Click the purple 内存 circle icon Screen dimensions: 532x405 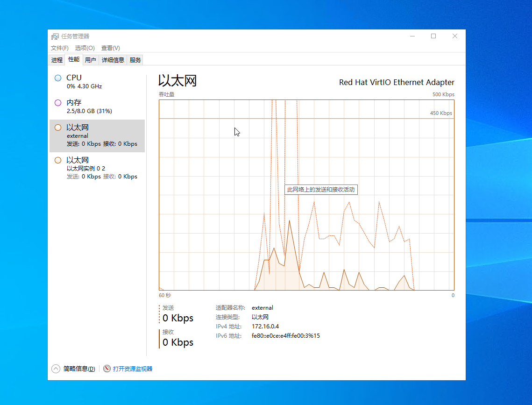click(58, 103)
